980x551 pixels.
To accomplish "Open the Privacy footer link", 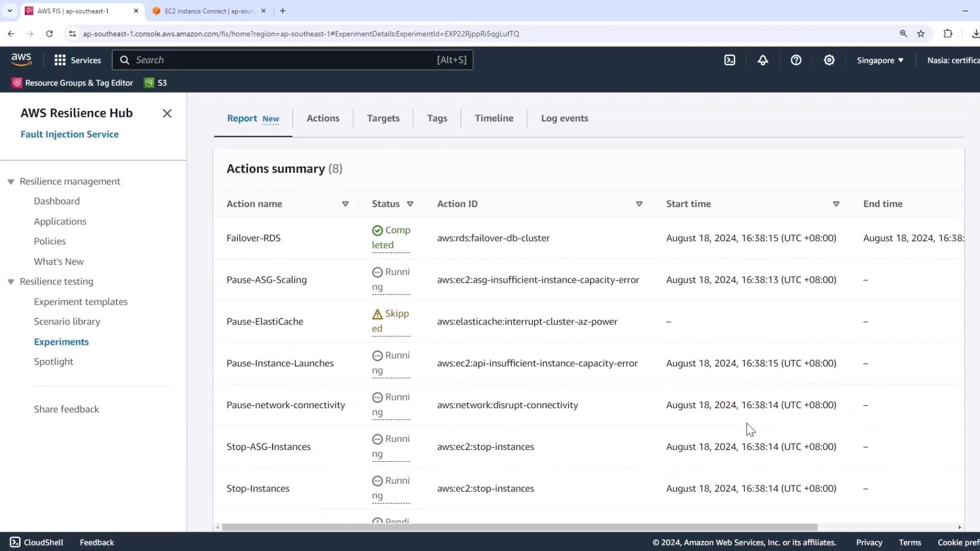I will (x=869, y=542).
